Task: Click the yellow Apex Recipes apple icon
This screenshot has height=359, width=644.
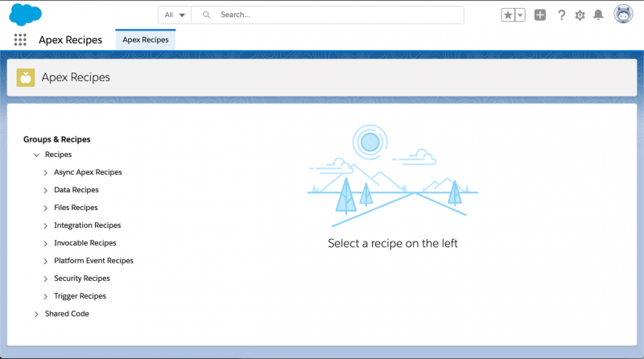Action: [26, 77]
